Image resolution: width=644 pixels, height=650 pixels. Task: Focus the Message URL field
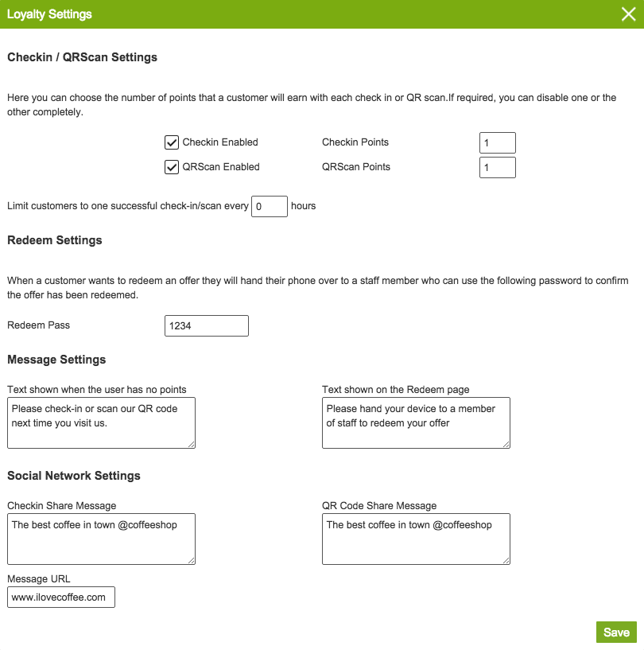coord(61,597)
